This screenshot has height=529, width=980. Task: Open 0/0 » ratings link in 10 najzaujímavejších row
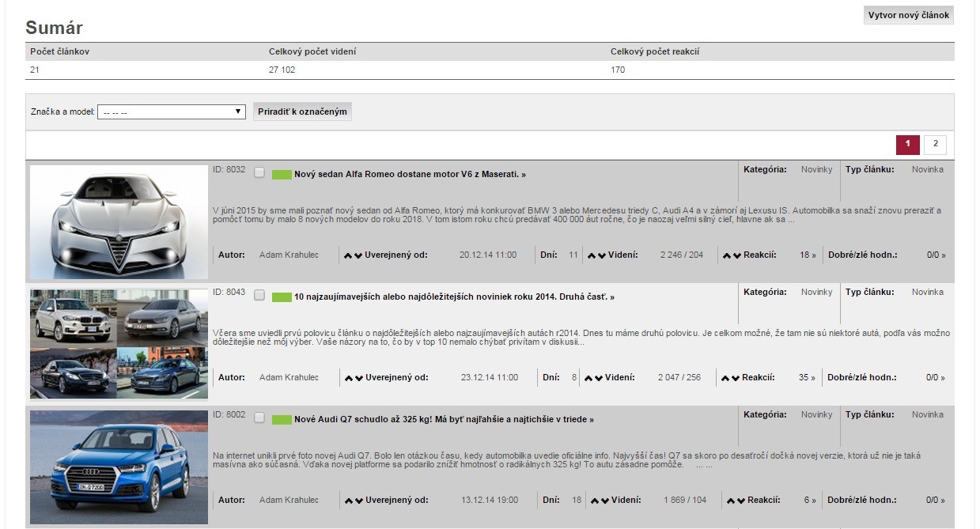[936, 378]
